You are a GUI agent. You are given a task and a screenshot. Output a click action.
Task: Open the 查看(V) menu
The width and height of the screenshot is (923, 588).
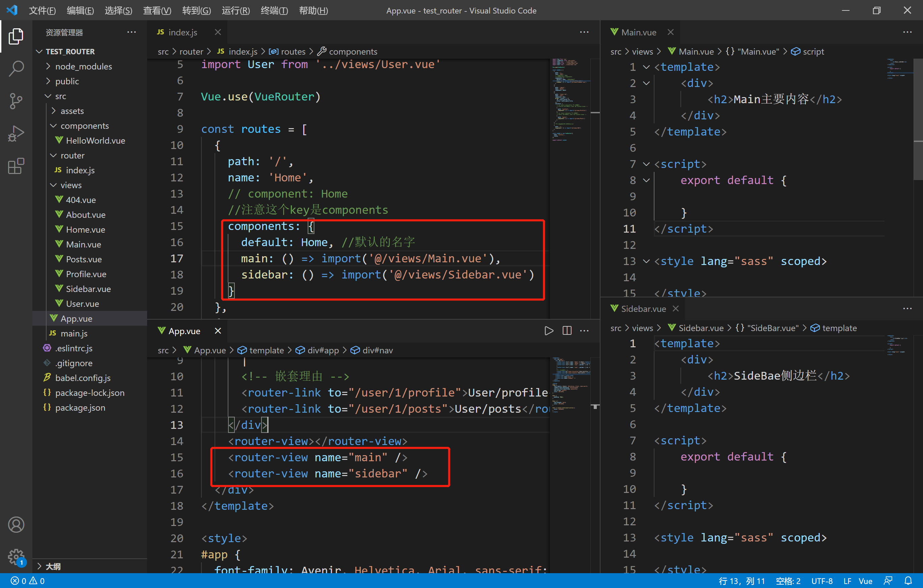(x=157, y=10)
